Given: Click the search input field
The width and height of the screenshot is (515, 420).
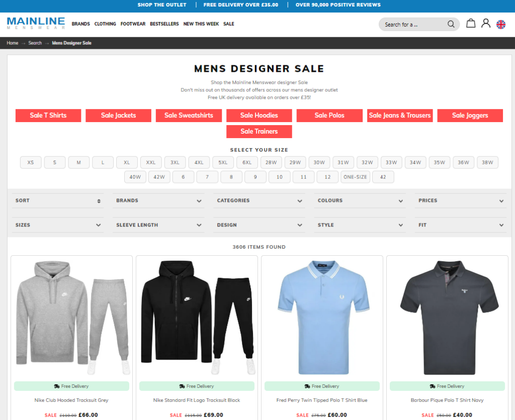Looking at the screenshot, I should (x=412, y=25).
